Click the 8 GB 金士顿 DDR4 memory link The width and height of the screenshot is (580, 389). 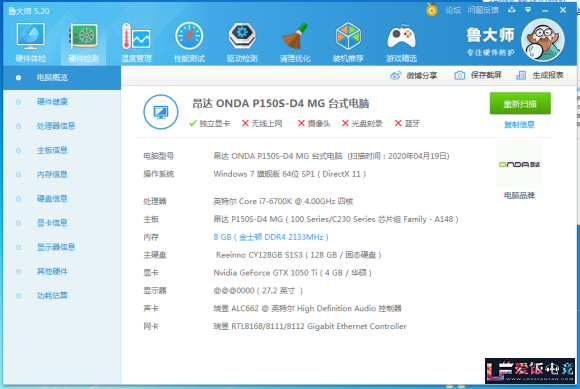[271, 237]
